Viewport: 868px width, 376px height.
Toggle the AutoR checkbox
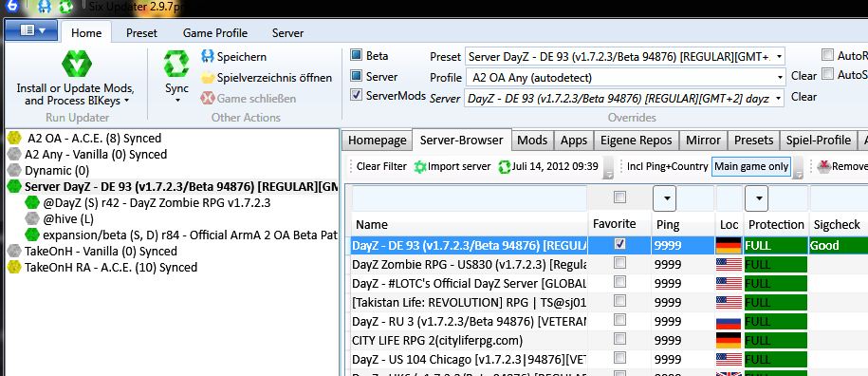pos(827,55)
